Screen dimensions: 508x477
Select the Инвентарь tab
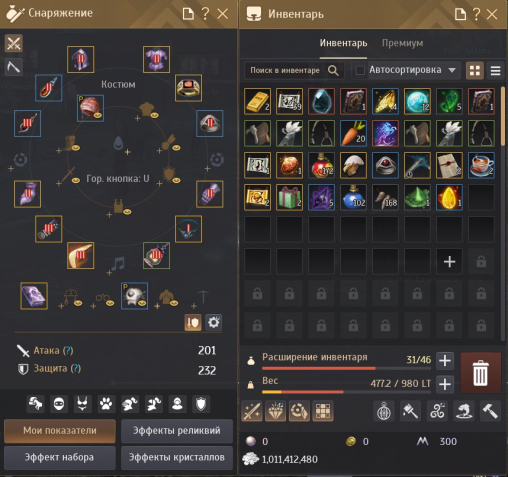343,43
